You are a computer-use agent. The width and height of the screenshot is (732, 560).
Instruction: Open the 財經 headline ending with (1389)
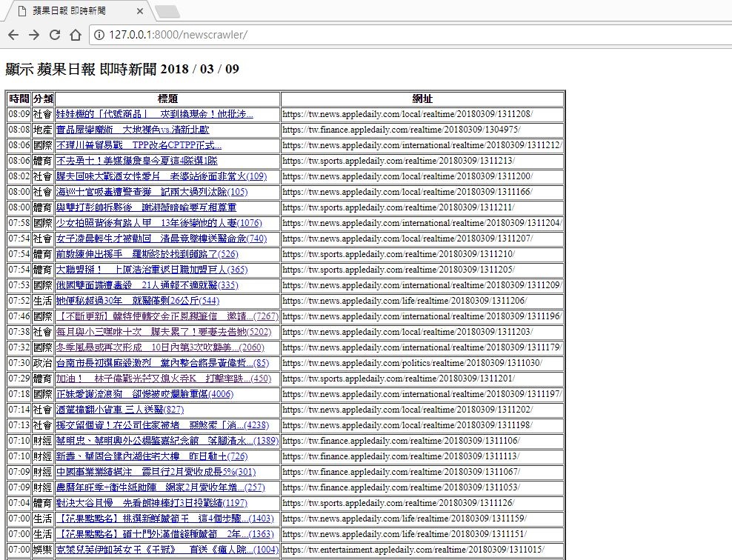click(x=167, y=441)
